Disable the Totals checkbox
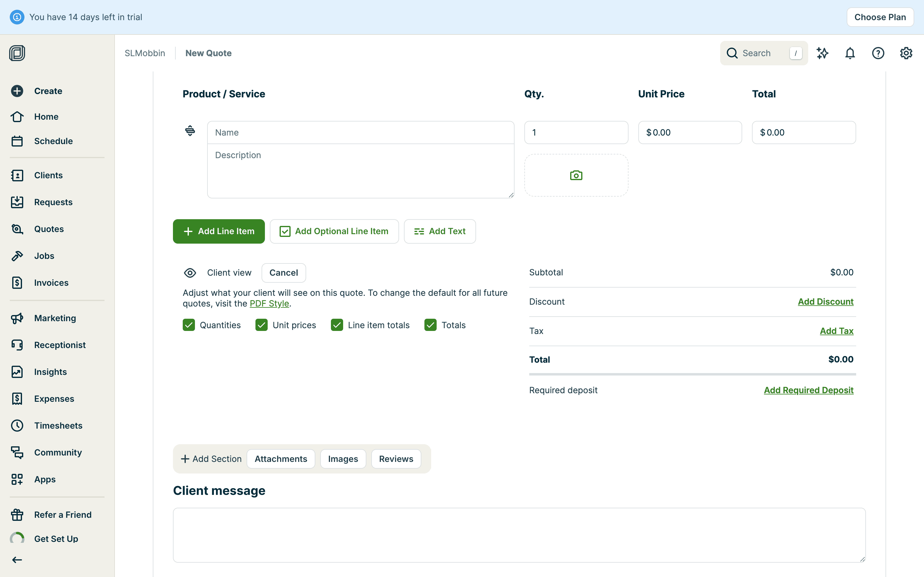 click(430, 325)
